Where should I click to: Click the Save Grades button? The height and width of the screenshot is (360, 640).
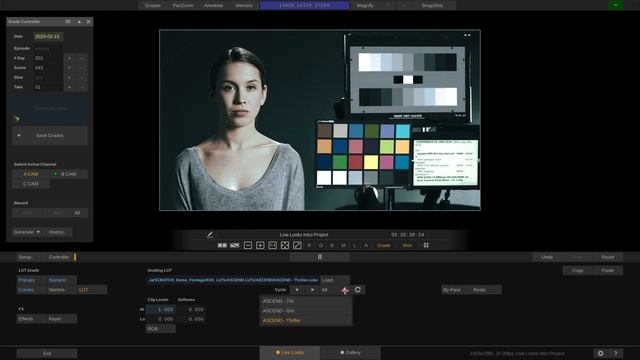point(50,135)
